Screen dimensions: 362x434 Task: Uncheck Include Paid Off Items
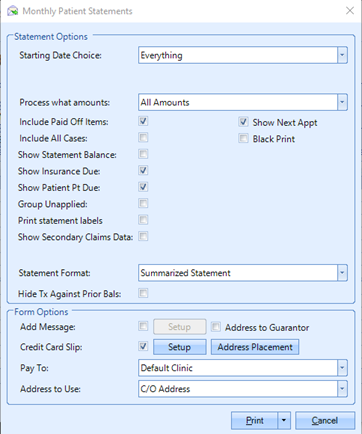point(143,121)
